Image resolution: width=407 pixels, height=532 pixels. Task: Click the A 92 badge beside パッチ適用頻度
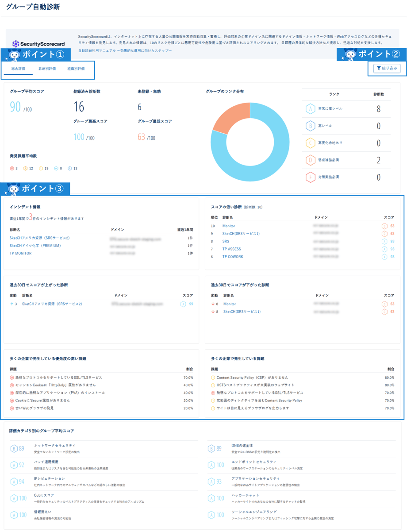(x=17, y=465)
